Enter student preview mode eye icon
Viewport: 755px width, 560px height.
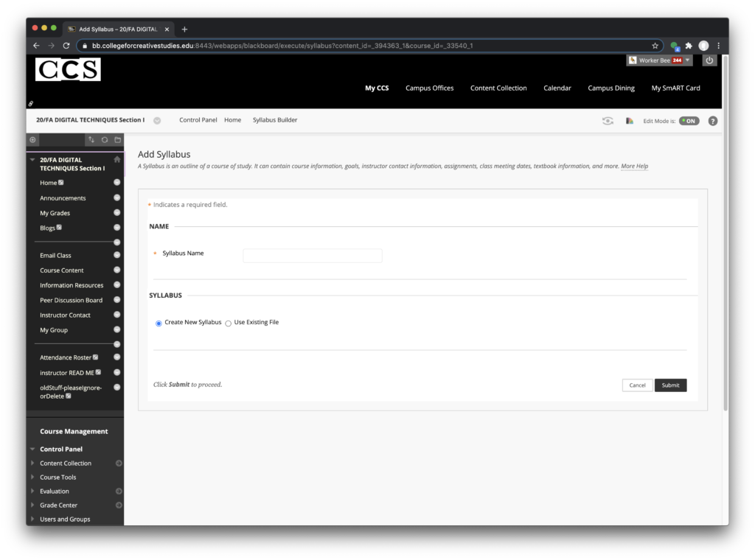tap(608, 121)
